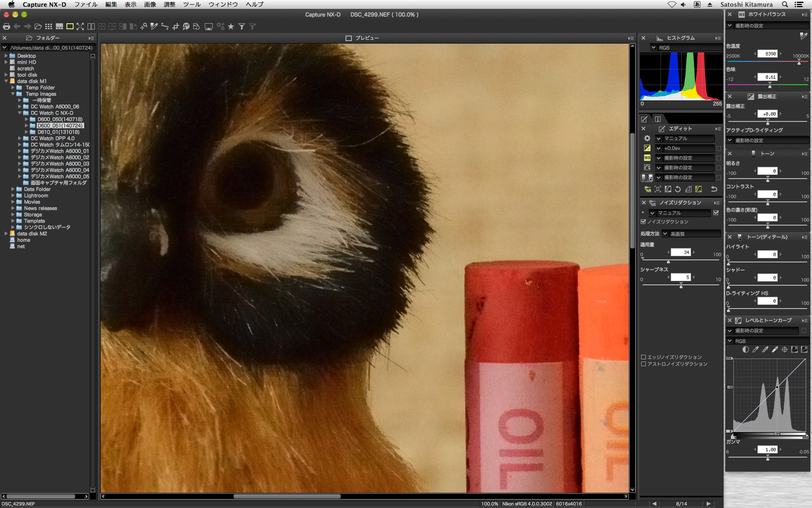The height and width of the screenshot is (508, 812).
Task: Select the Lightroom folder in the tree
Action: [36, 196]
